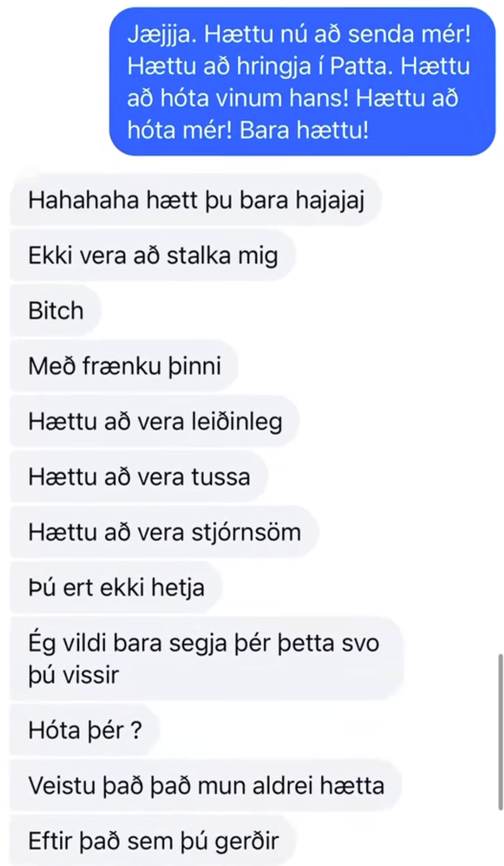Viewport: 504px width, 866px height.
Task: Click the 'Eftir það sem þú gerðir' message
Action: click(x=153, y=840)
